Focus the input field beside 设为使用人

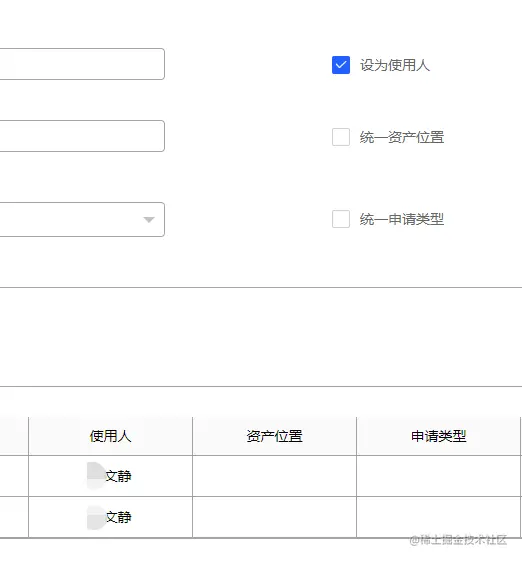point(82,64)
